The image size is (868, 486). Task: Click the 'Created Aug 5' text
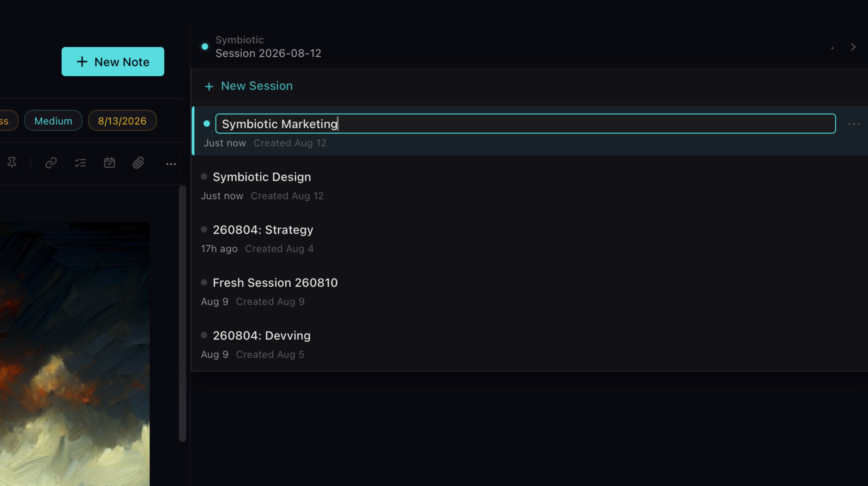point(270,354)
